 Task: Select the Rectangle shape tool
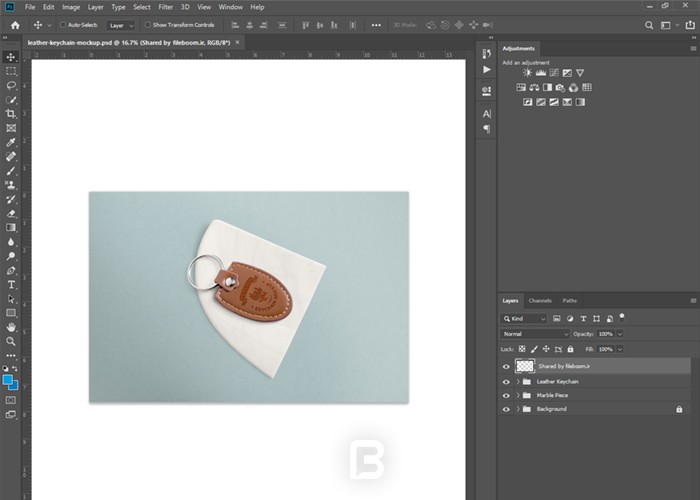11,313
